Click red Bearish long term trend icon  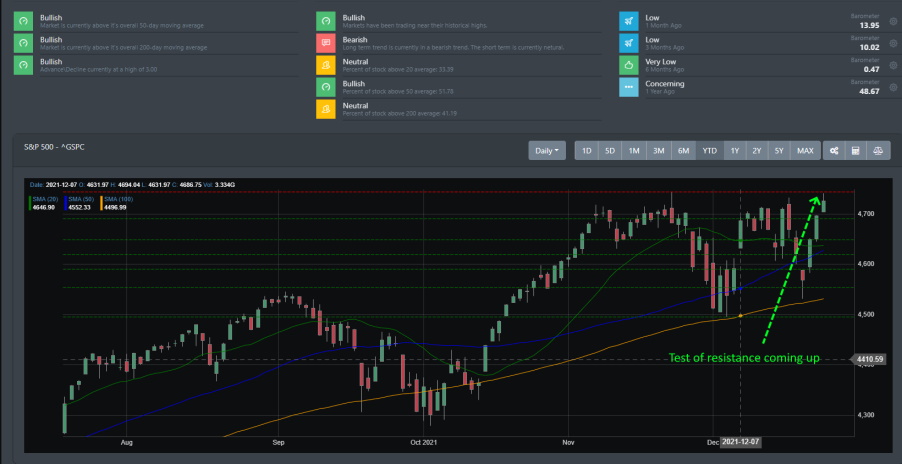326,43
